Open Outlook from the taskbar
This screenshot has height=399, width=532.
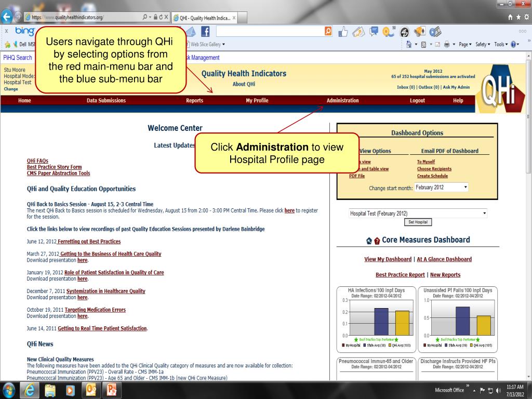click(91, 390)
